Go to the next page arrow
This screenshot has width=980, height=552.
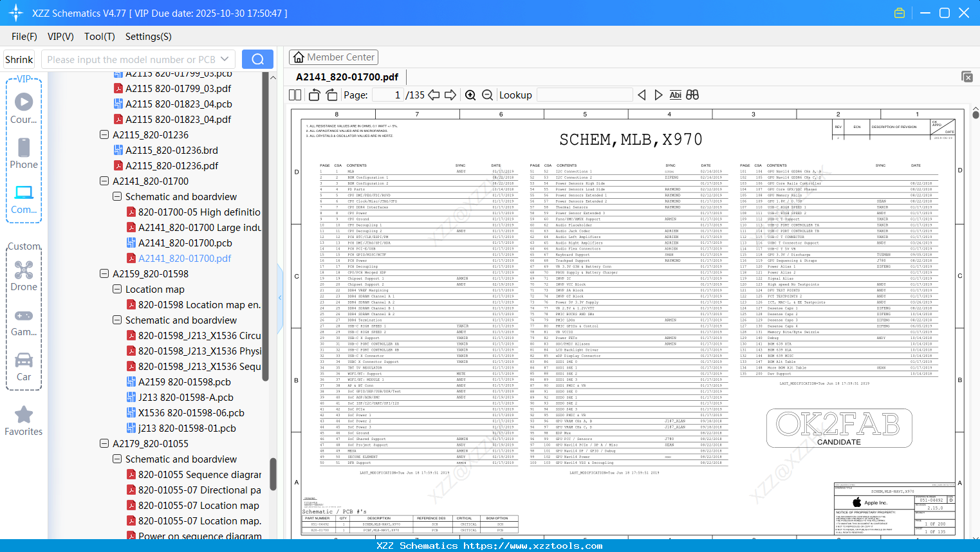click(450, 95)
